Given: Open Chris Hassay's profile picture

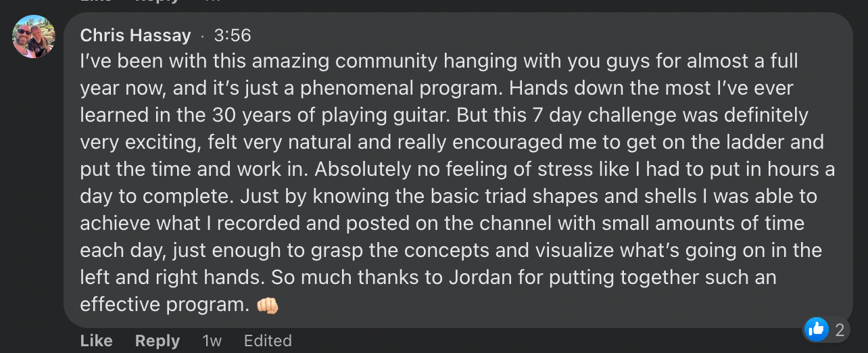Looking at the screenshot, I should point(34,37).
